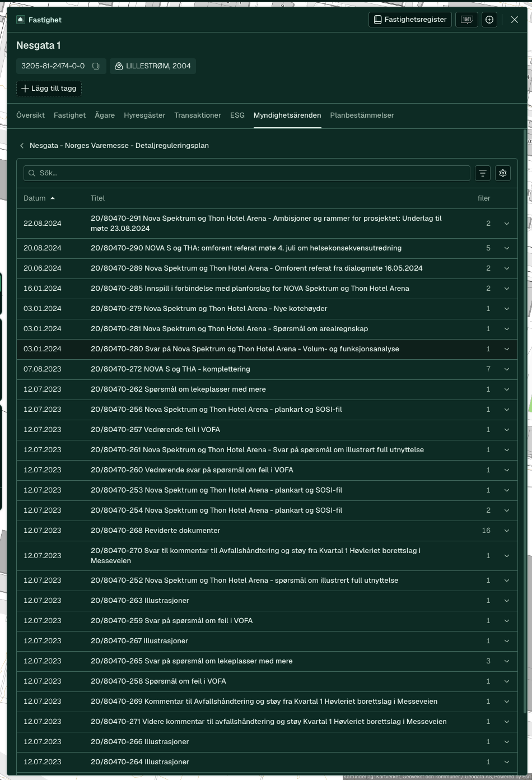Select title 20/80470-270 Svar til kommentar
Image resolution: width=532 pixels, height=780 pixels.
(x=255, y=556)
